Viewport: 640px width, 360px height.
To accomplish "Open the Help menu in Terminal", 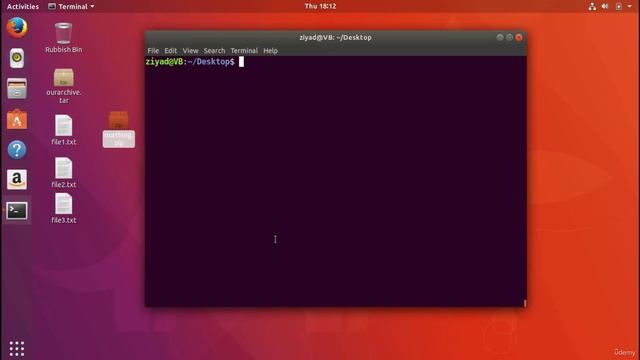I will (270, 51).
